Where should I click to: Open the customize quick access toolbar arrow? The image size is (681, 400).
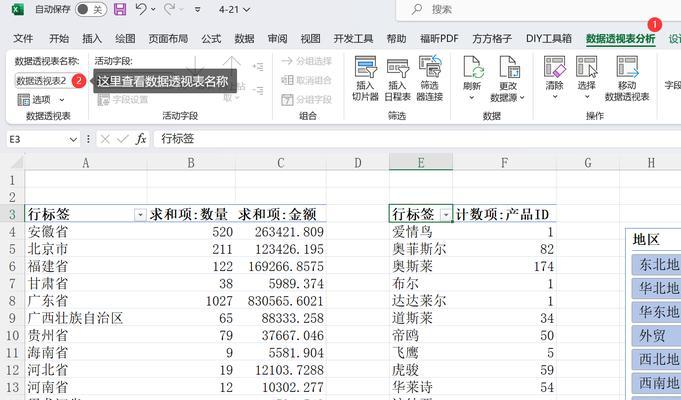click(197, 10)
